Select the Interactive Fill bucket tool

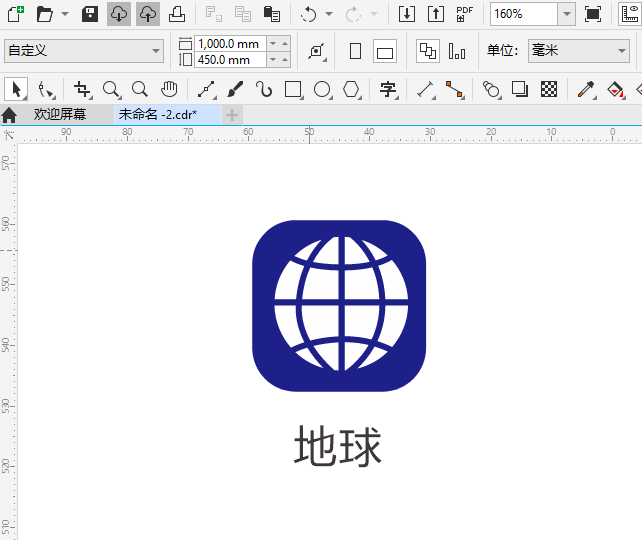615,89
